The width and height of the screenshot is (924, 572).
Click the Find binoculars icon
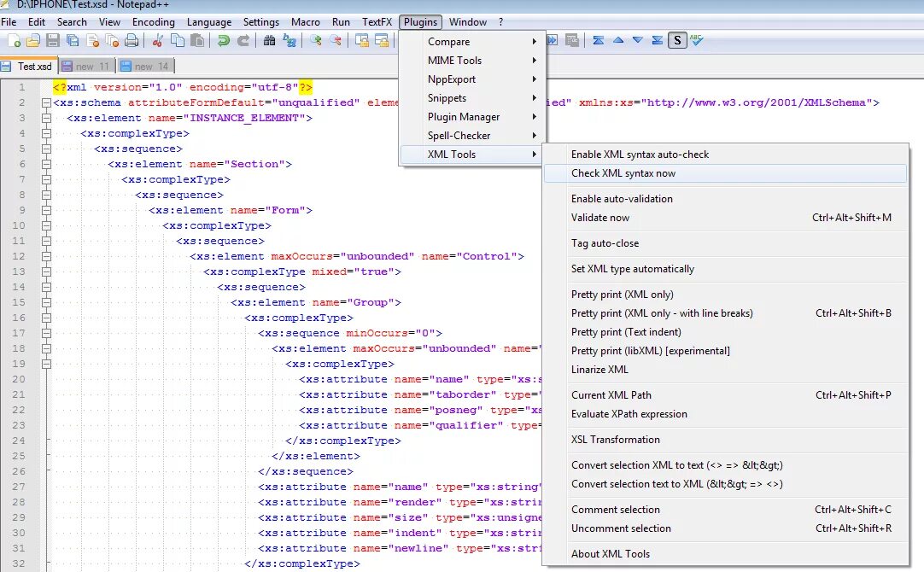point(269,41)
